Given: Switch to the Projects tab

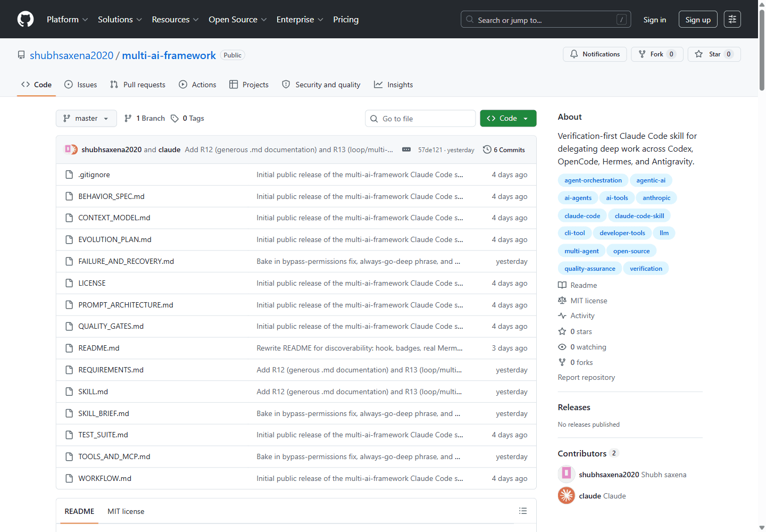Looking at the screenshot, I should tap(249, 85).
